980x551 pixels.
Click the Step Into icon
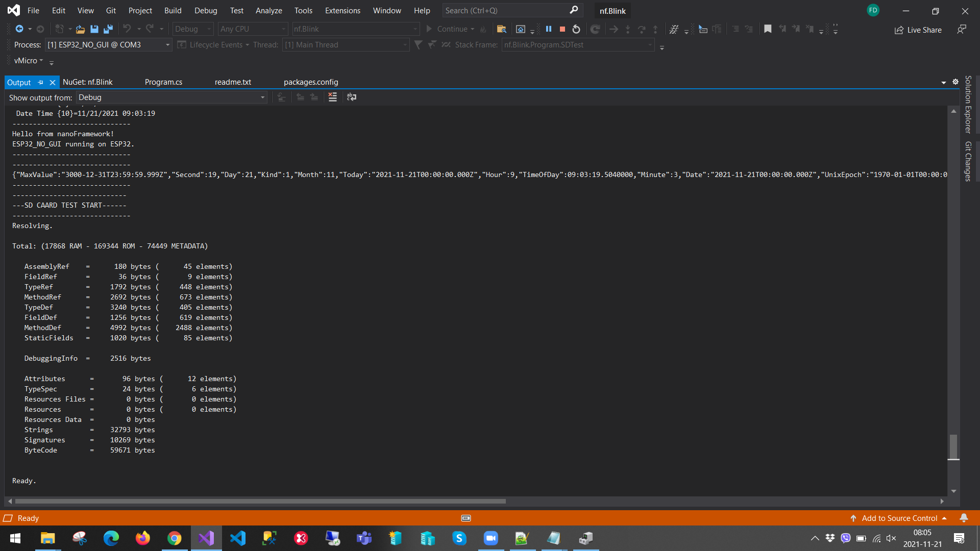point(628,29)
